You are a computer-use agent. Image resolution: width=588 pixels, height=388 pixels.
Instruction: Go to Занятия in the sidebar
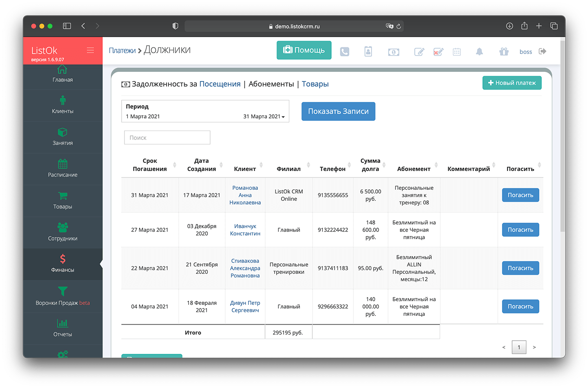[62, 137]
